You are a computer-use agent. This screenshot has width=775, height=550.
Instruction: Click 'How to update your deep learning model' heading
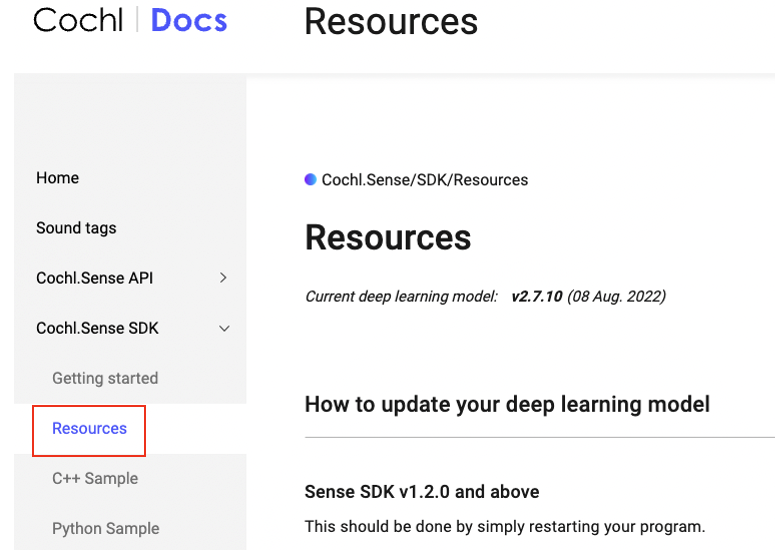pos(507,404)
